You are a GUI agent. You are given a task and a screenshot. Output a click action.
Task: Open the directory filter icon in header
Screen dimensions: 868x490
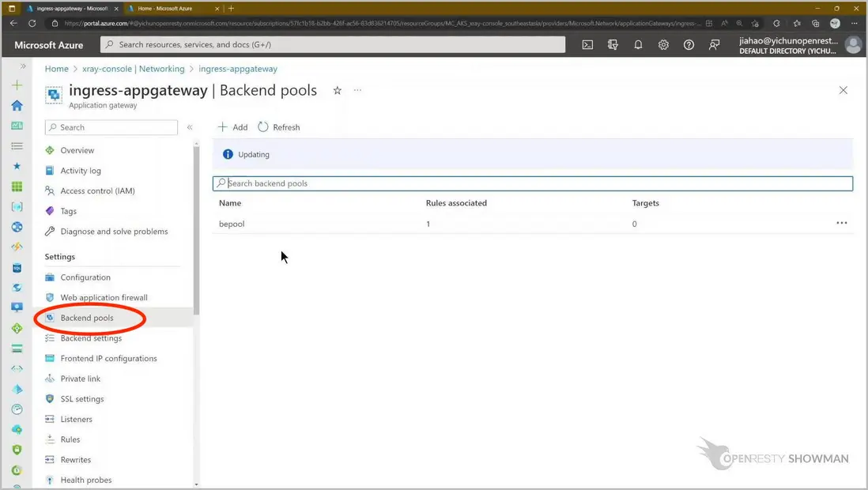click(613, 45)
